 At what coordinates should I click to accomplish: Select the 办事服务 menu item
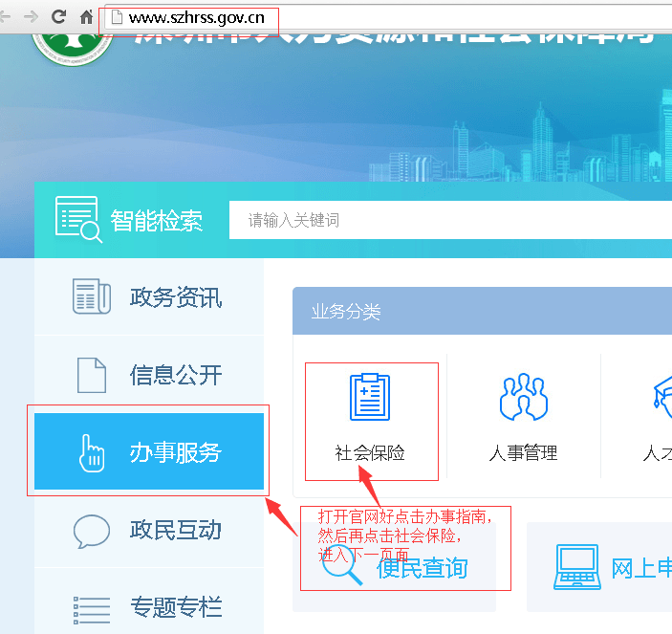click(x=149, y=451)
